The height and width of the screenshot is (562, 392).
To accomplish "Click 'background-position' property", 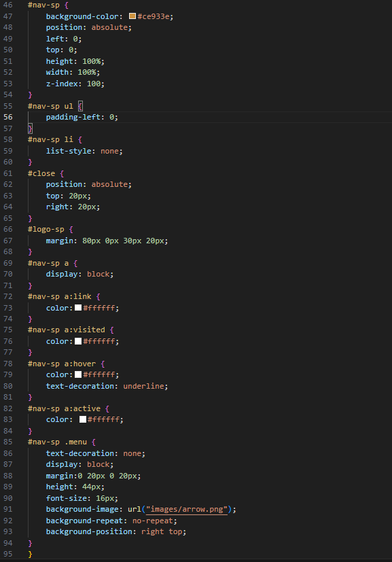I will (x=89, y=531).
